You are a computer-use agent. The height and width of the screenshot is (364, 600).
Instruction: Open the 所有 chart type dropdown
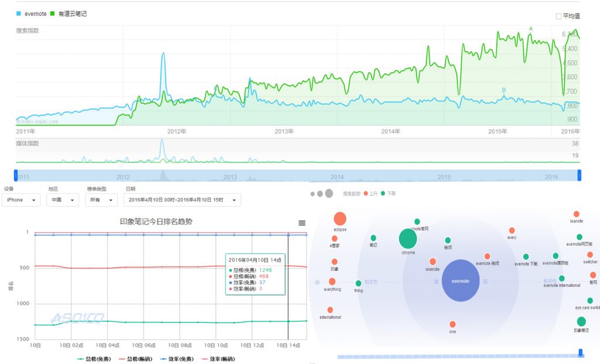[x=100, y=200]
